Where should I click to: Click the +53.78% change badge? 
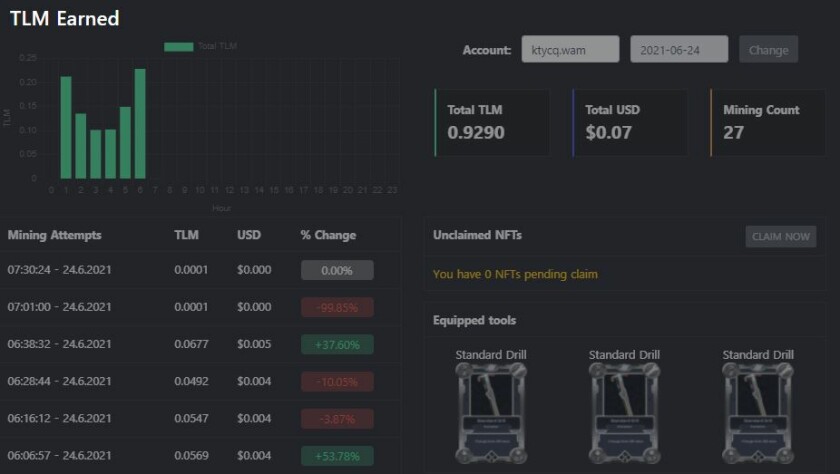pyautogui.click(x=337, y=456)
